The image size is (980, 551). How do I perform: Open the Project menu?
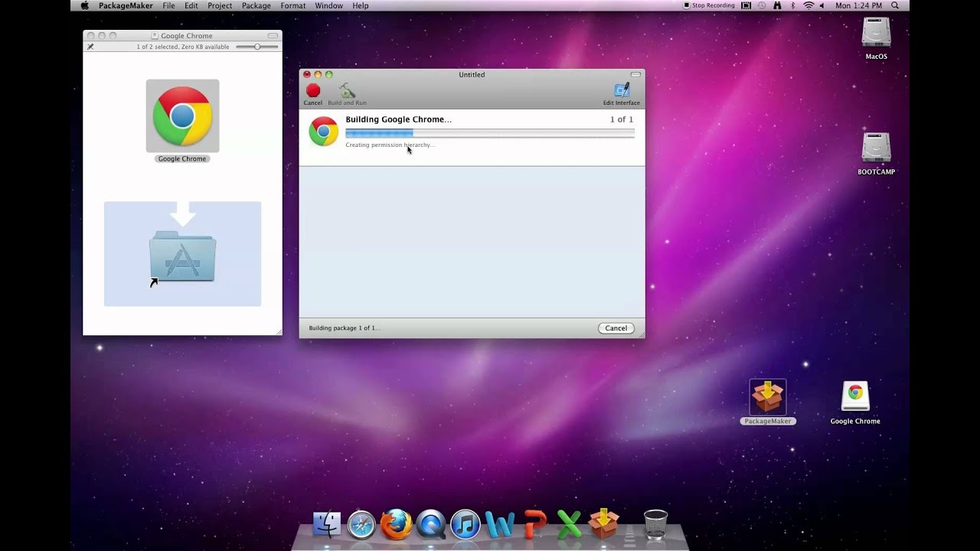coord(220,5)
